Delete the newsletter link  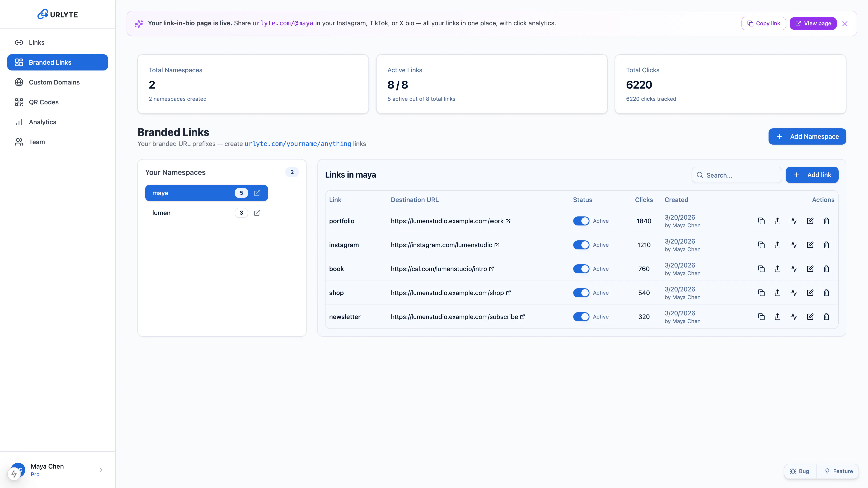[x=826, y=317]
